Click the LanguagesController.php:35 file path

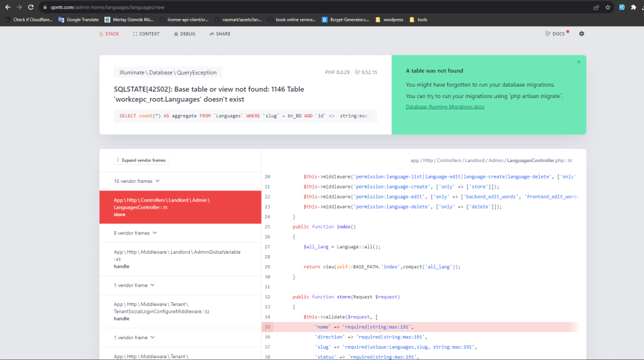click(491, 160)
